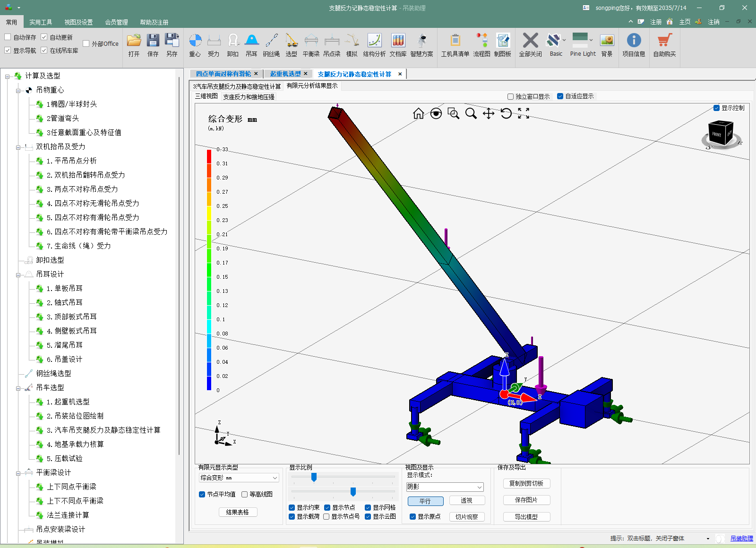
Task: Click the 导出模型 button
Action: pos(526,517)
